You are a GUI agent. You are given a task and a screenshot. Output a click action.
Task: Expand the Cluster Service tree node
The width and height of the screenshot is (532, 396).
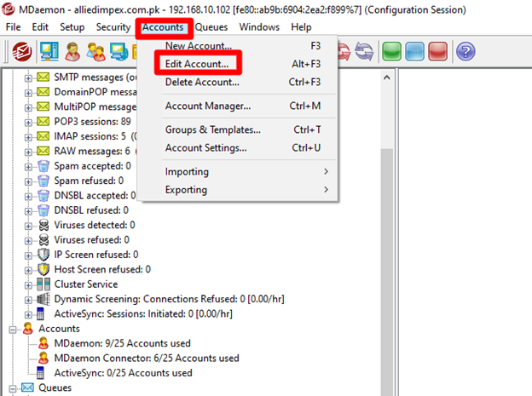pos(28,284)
